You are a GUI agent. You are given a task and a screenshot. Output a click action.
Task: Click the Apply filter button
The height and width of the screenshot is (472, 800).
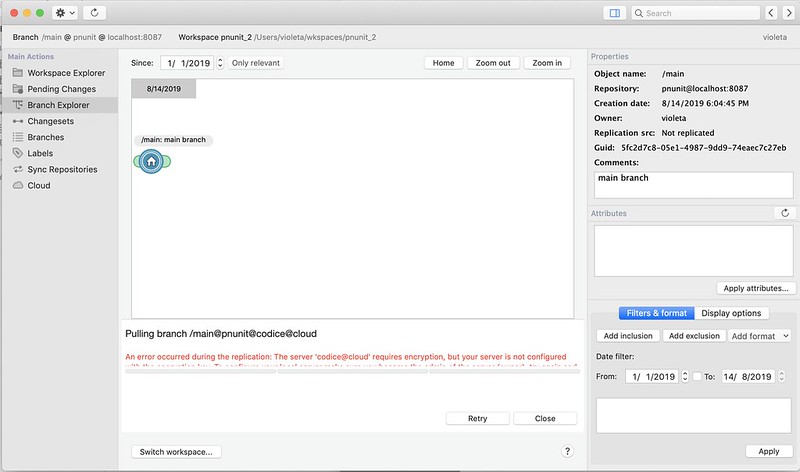tap(769, 451)
